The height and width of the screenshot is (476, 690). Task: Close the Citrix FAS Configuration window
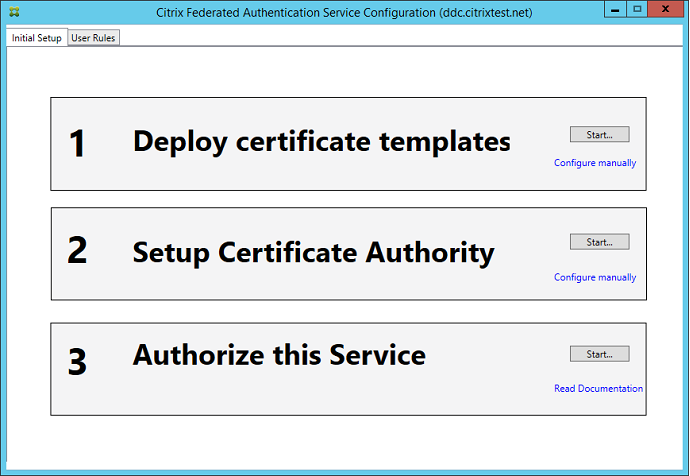tap(665, 9)
